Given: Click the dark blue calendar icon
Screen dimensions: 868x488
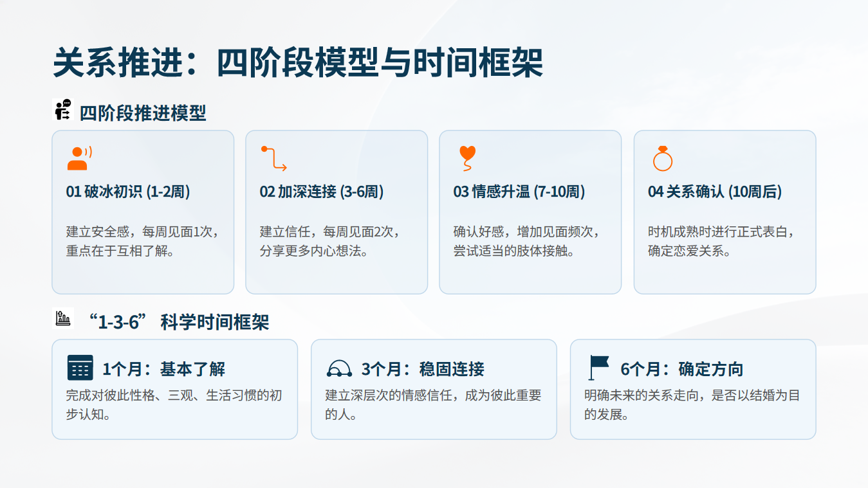Looking at the screenshot, I should 80,368.
